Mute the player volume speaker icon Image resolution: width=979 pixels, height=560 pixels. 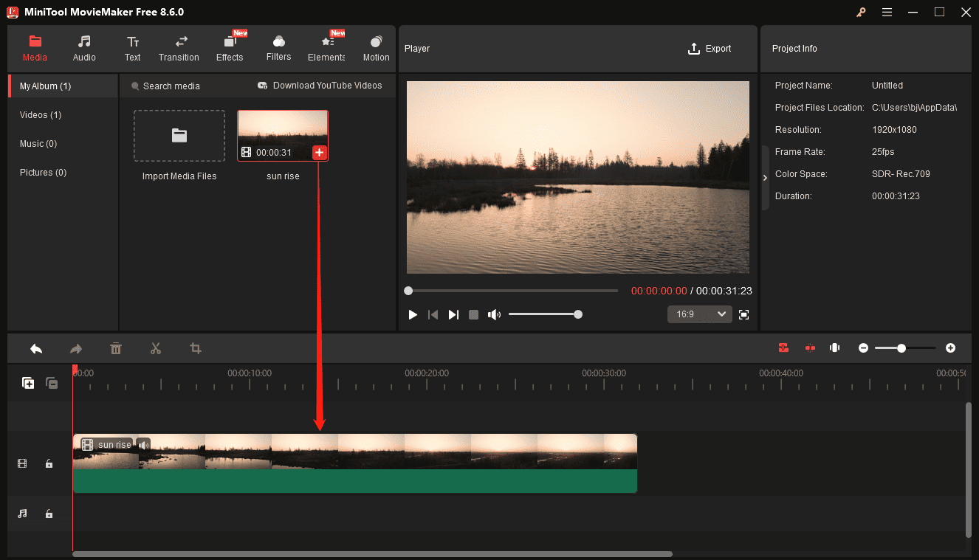click(494, 315)
